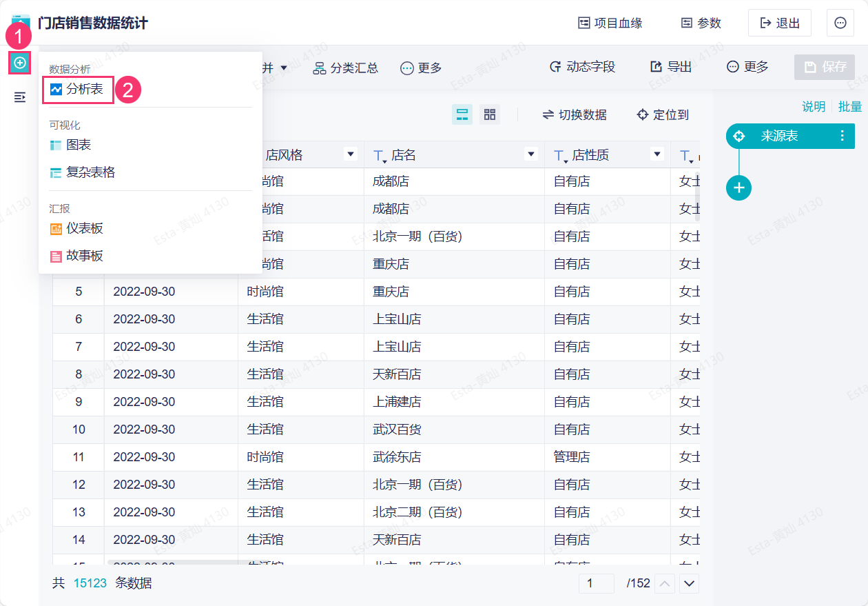Click the add-new plus icon in left sidebar
The image size is (868, 606).
pos(20,63)
